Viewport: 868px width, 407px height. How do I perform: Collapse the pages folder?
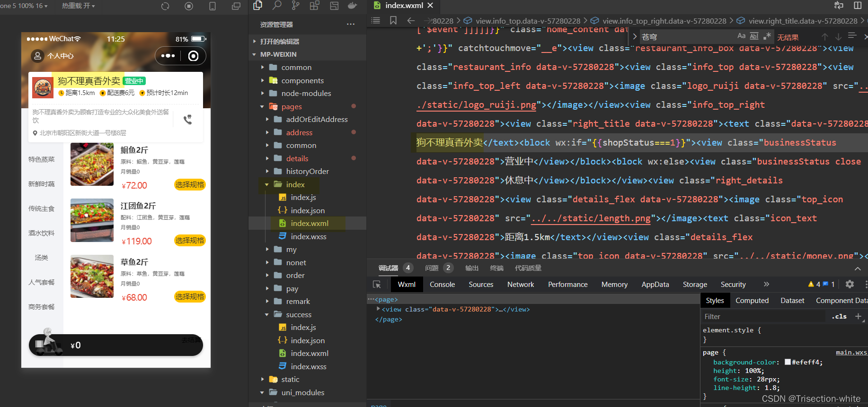coord(291,107)
